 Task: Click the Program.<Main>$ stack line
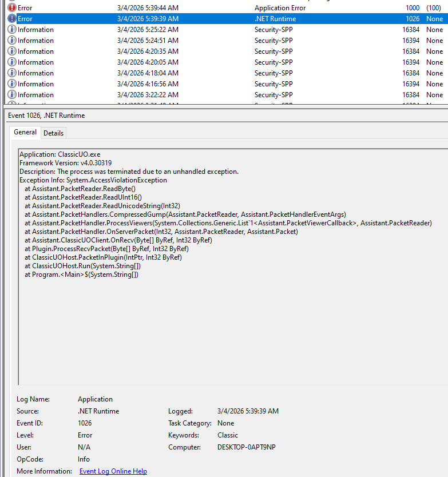tap(82, 275)
